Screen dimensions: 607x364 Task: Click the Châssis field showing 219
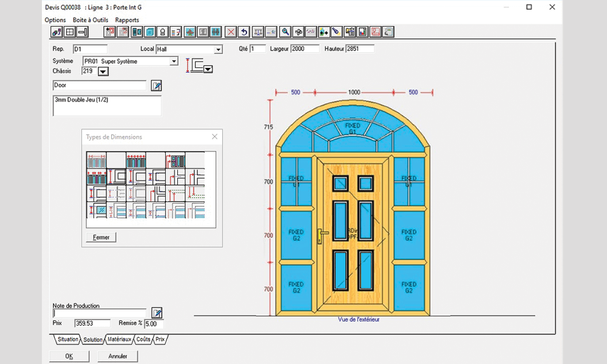tap(89, 71)
